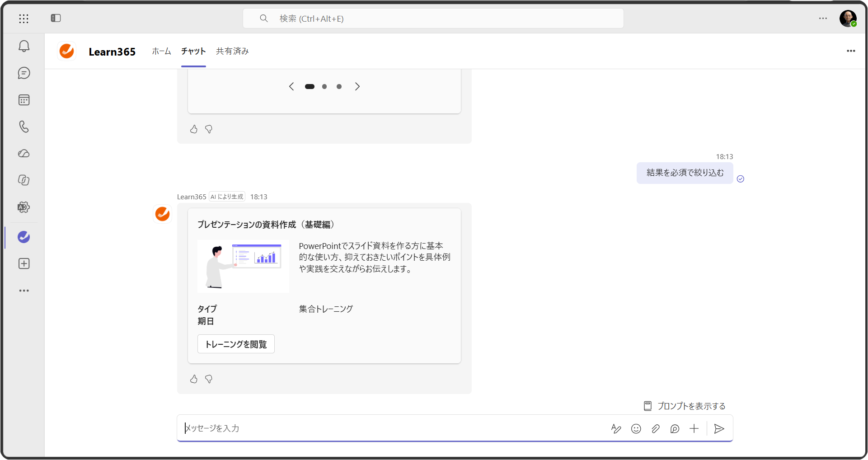Go to previous carousel card
Image resolution: width=868 pixels, height=460 pixels.
coord(291,86)
